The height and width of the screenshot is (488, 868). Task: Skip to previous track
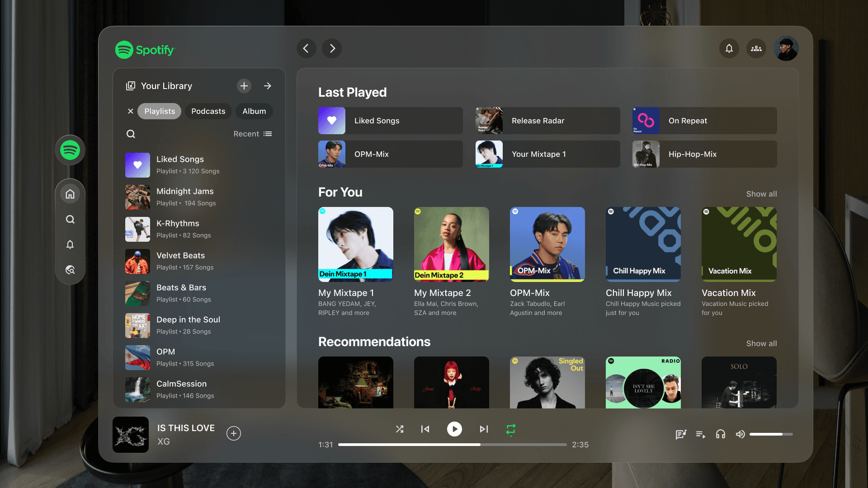(425, 429)
